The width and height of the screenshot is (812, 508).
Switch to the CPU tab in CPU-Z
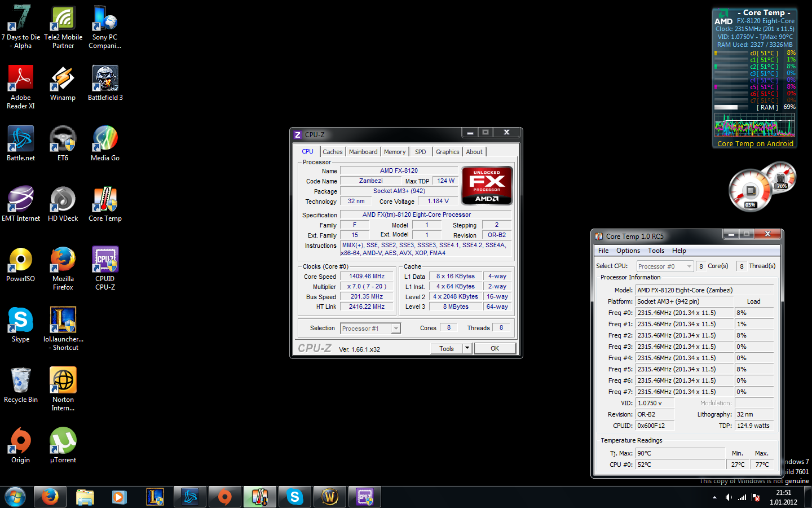tap(307, 151)
